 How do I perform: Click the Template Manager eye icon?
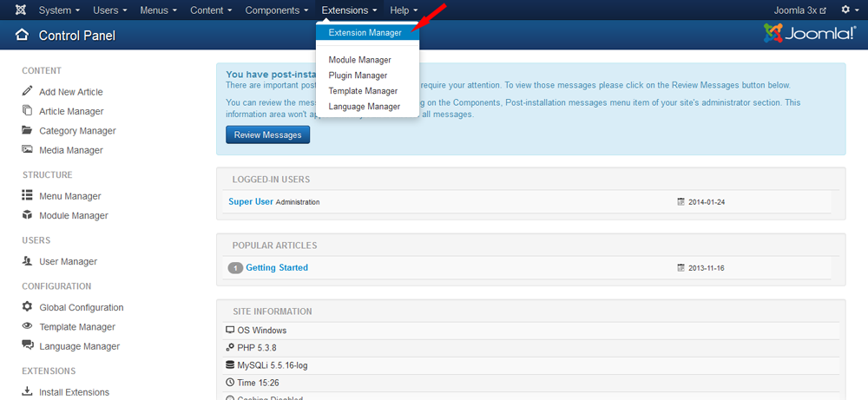click(27, 327)
